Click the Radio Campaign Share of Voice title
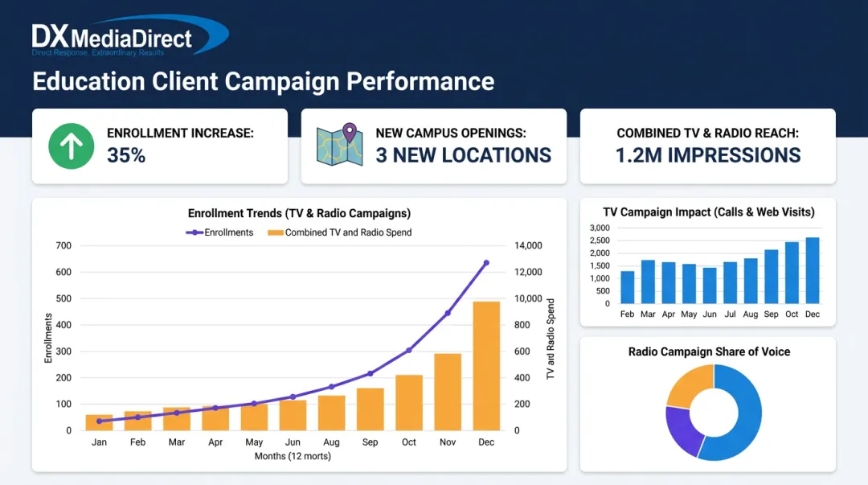This screenshot has width=868, height=485. pyautogui.click(x=709, y=352)
